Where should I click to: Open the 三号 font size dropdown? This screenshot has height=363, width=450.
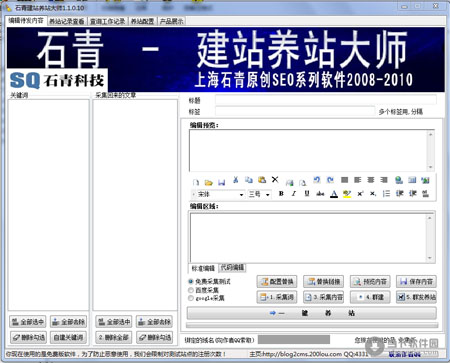[268, 194]
